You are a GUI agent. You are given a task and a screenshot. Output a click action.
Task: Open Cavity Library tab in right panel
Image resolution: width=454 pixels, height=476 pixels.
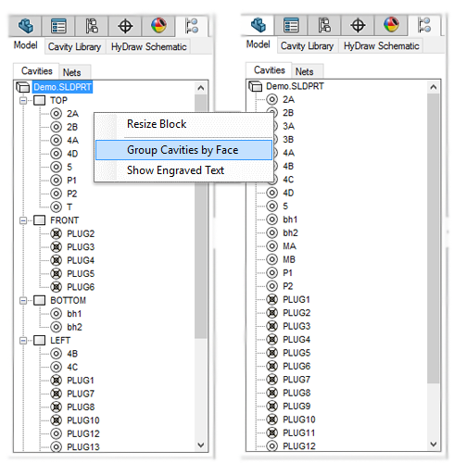point(307,46)
